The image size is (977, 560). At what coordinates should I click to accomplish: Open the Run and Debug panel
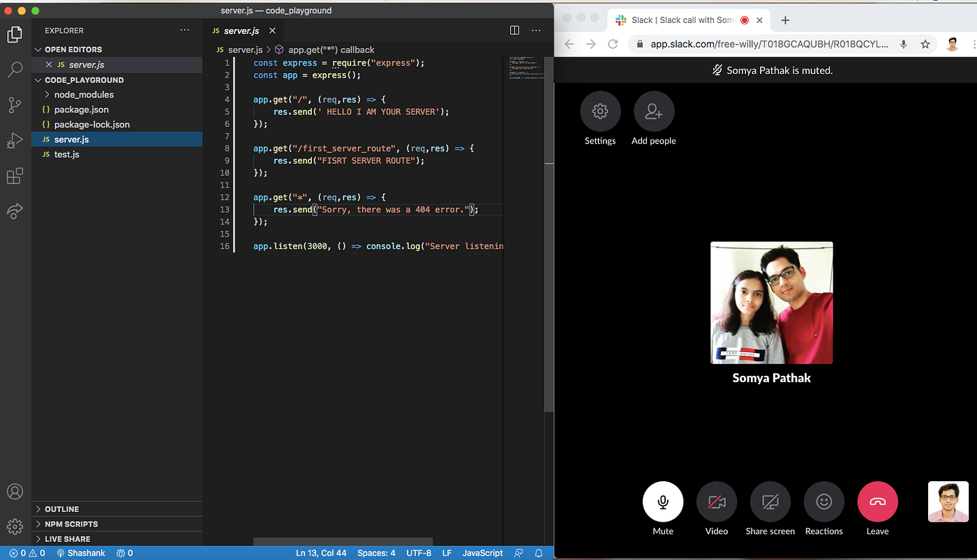tap(15, 140)
